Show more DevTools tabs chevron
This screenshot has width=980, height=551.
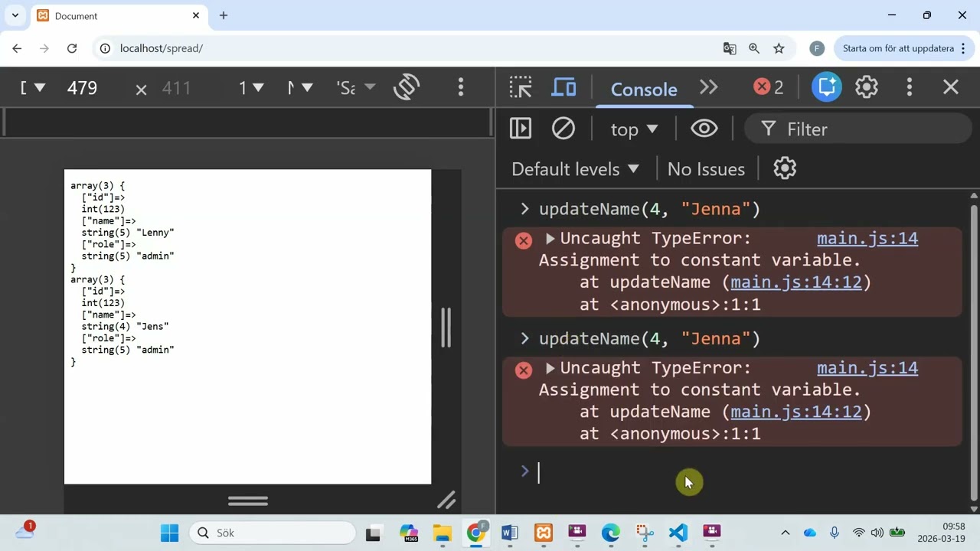pos(709,87)
